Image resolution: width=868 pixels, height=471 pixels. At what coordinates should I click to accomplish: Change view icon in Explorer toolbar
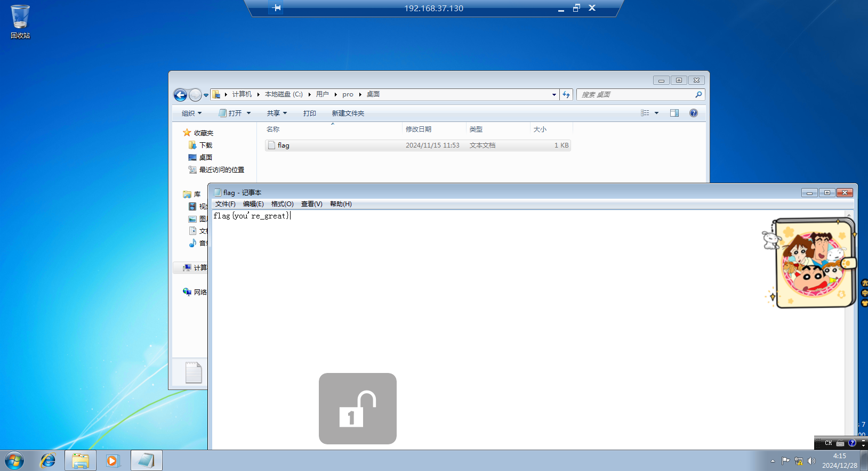(x=645, y=113)
